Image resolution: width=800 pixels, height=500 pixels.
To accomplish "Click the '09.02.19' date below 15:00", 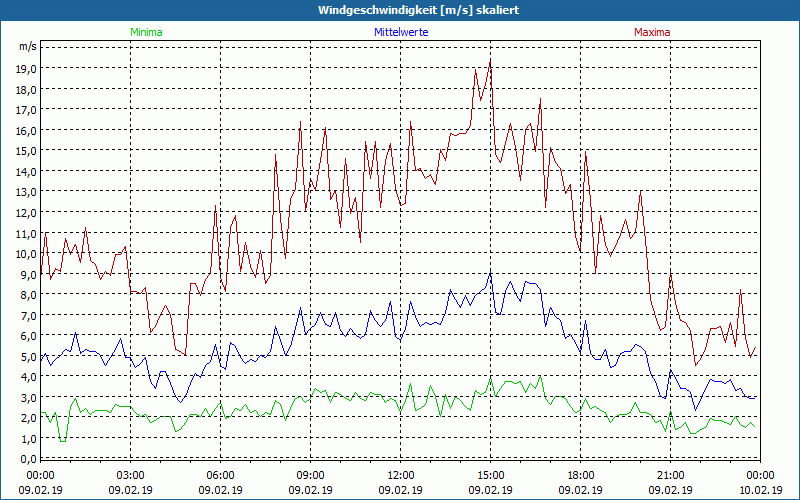I will pyautogui.click(x=490, y=490).
